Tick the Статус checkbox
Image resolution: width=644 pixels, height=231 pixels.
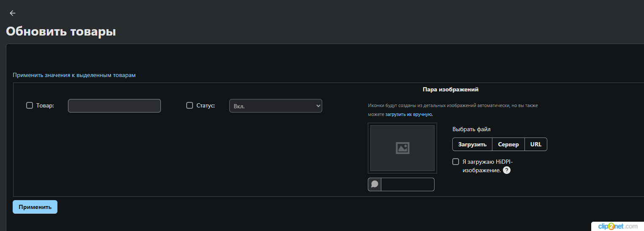[x=190, y=105]
